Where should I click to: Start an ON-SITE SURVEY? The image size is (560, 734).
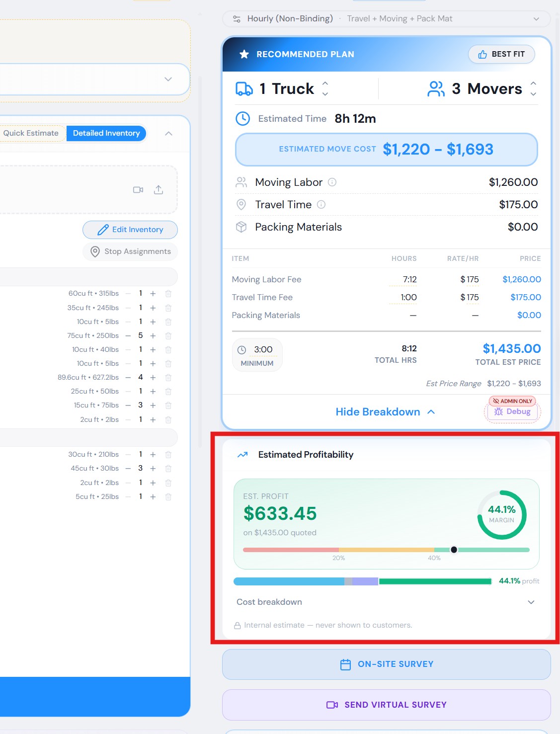coord(387,664)
